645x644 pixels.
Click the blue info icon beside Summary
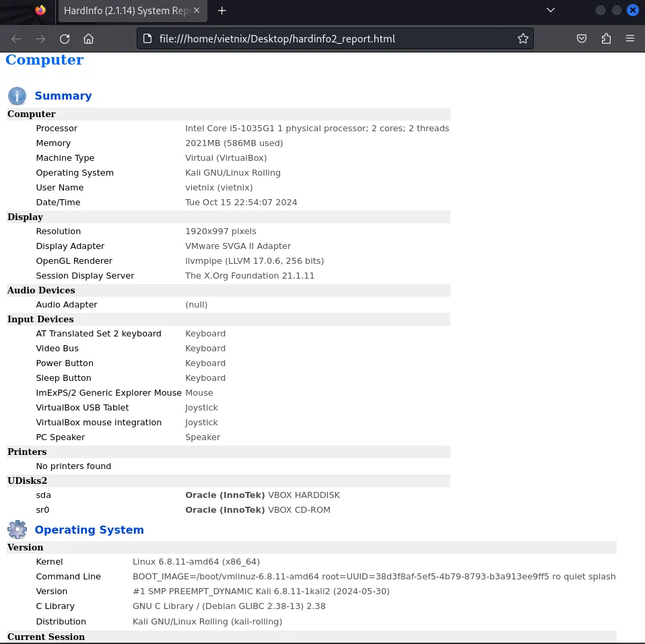click(x=17, y=96)
